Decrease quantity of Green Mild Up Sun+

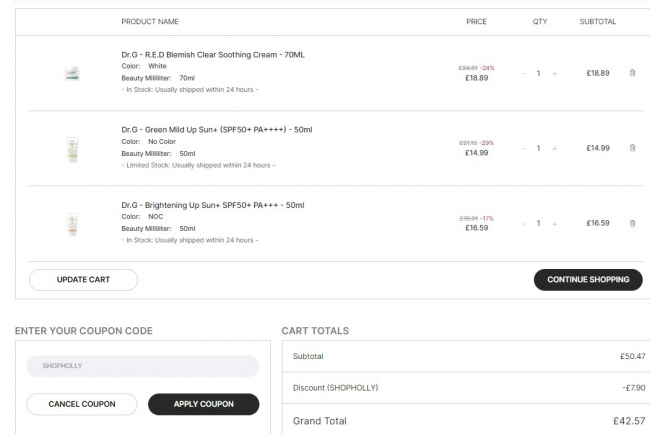point(524,148)
